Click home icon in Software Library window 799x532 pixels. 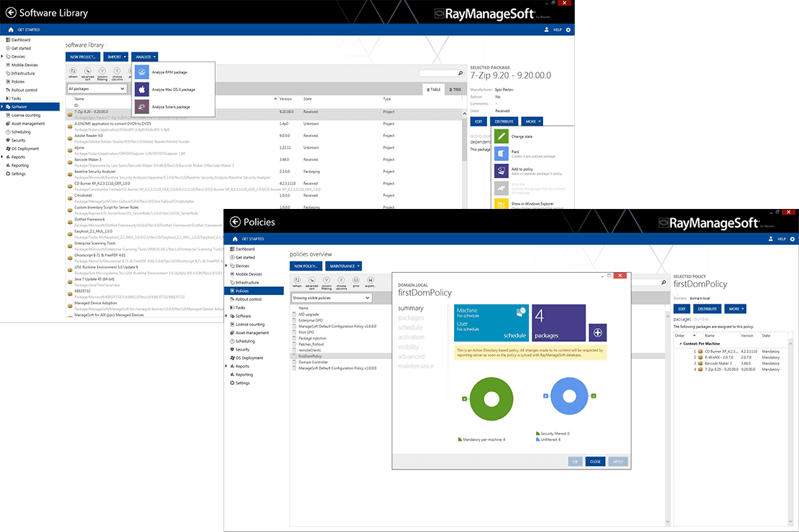click(11, 29)
